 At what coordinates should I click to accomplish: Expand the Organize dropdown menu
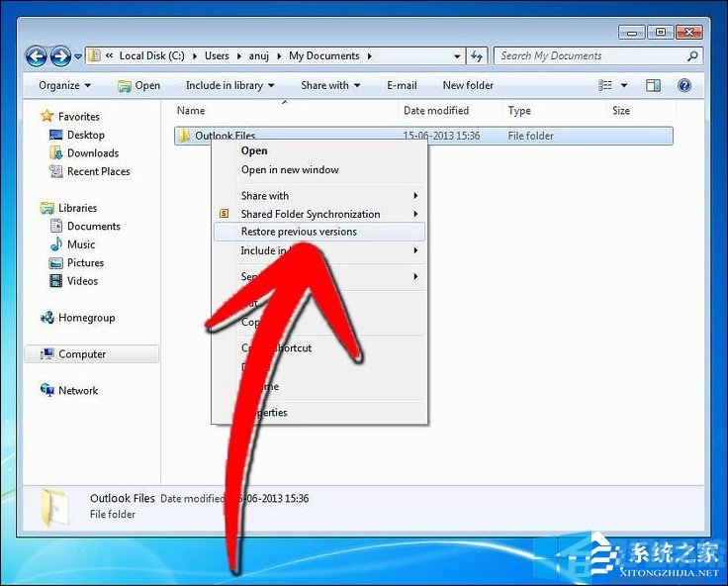point(65,86)
